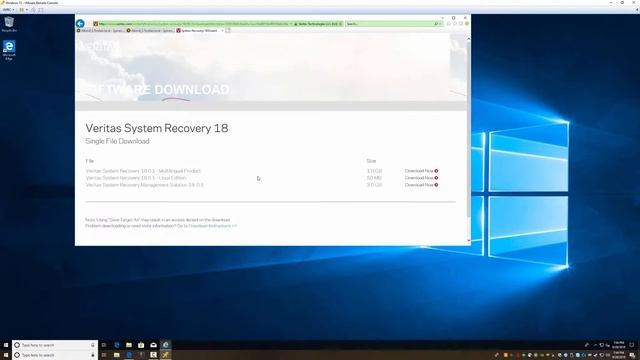This screenshot has height=360, width=640.
Task: Switch to the first browser tab
Action: pos(100,31)
